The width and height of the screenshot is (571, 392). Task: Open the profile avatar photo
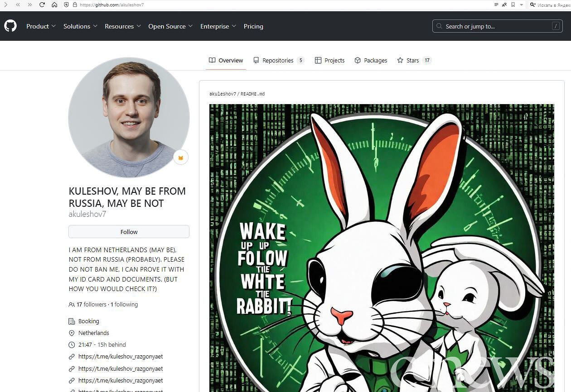129,117
